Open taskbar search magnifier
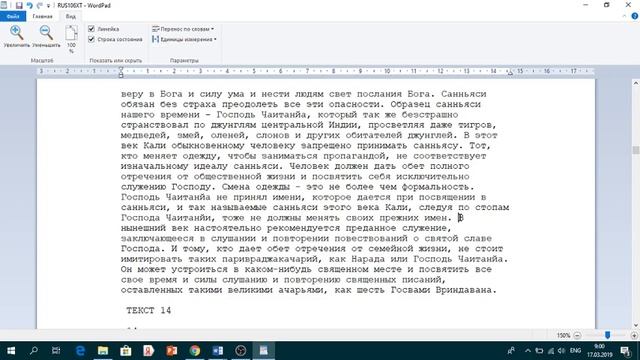Screen dimensions: 640x360 click(x=34, y=351)
